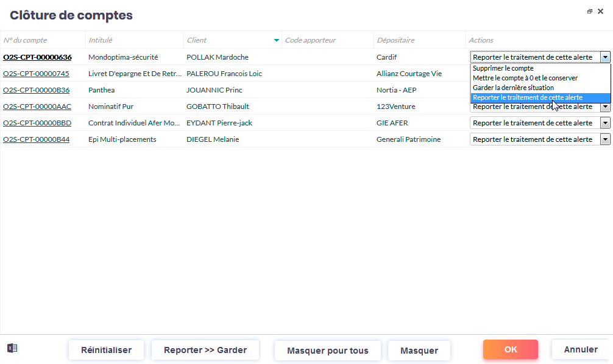This screenshot has width=613, height=364.
Task: Click the 'N° du compte' column header
Action: [x=25, y=40]
